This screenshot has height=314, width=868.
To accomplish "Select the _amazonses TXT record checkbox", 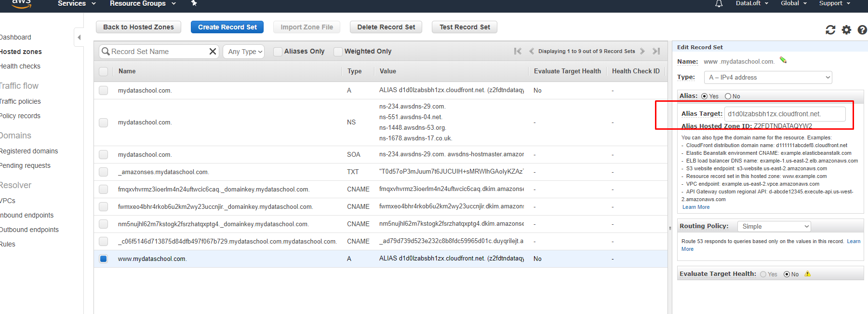I will click(x=103, y=172).
